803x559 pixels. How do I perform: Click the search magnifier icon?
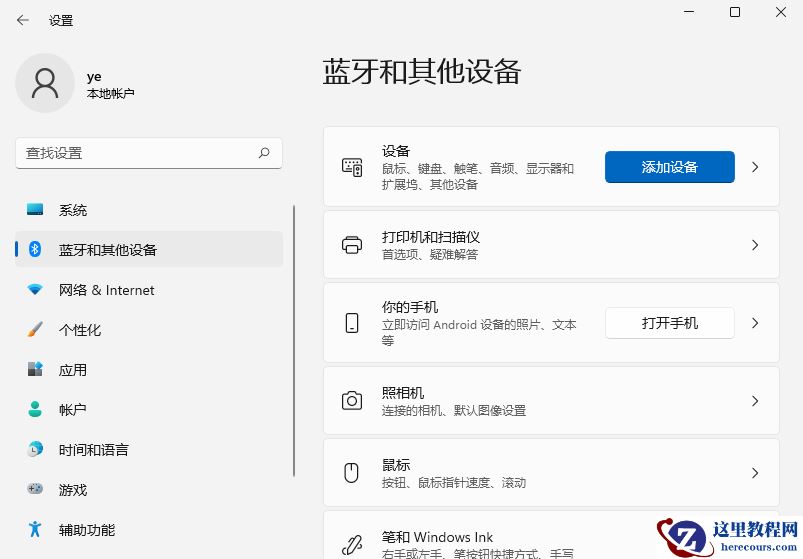coord(264,153)
